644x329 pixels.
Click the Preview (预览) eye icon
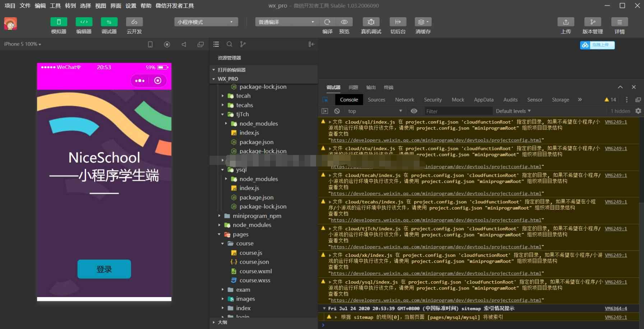344,22
